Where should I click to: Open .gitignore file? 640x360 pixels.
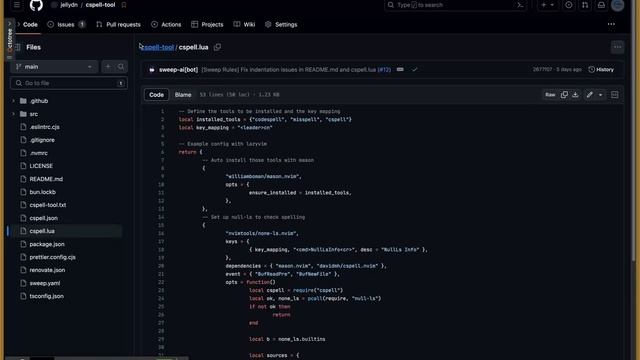(42, 140)
